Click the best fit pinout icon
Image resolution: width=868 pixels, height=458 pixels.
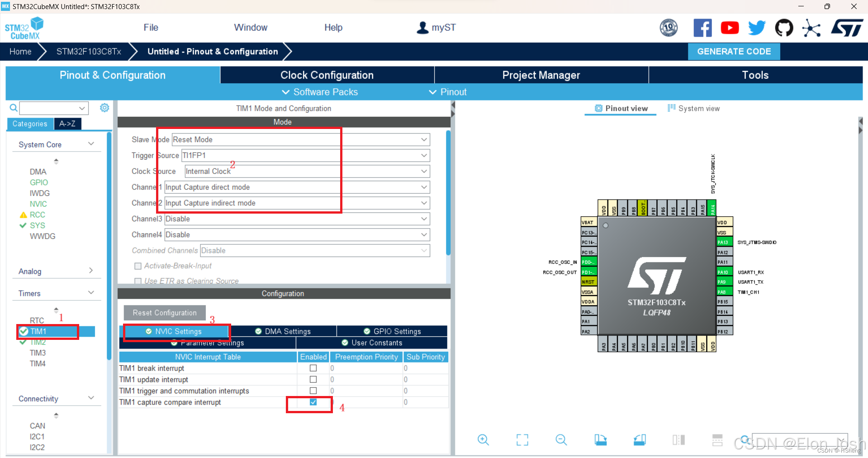pyautogui.click(x=522, y=439)
